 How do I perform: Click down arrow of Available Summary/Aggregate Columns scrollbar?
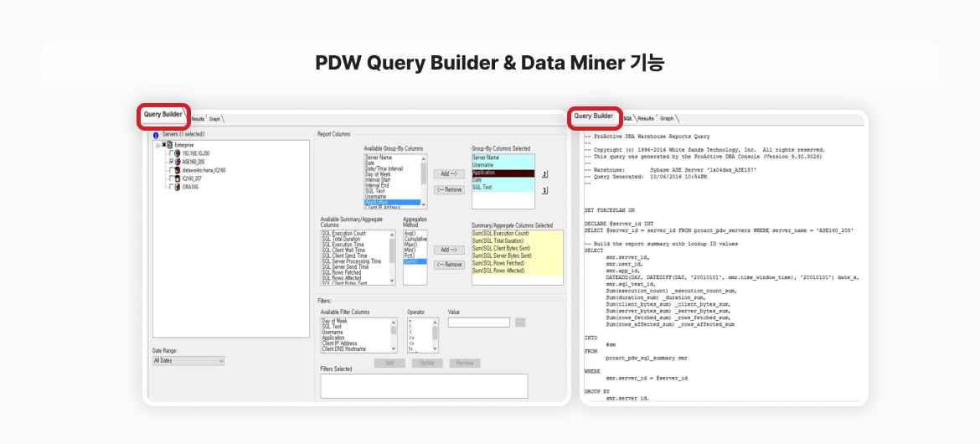pyautogui.click(x=392, y=280)
